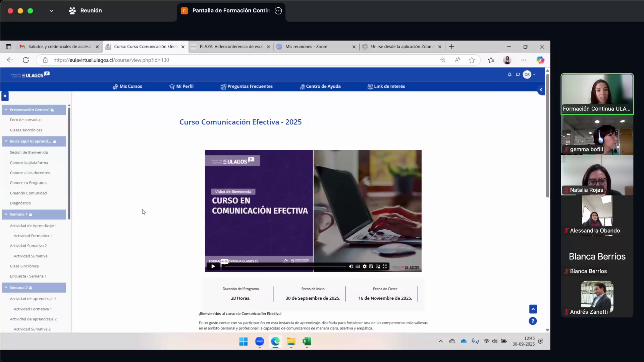Click the video progress bar
Viewport: 644px width, 362px height.
click(285, 267)
